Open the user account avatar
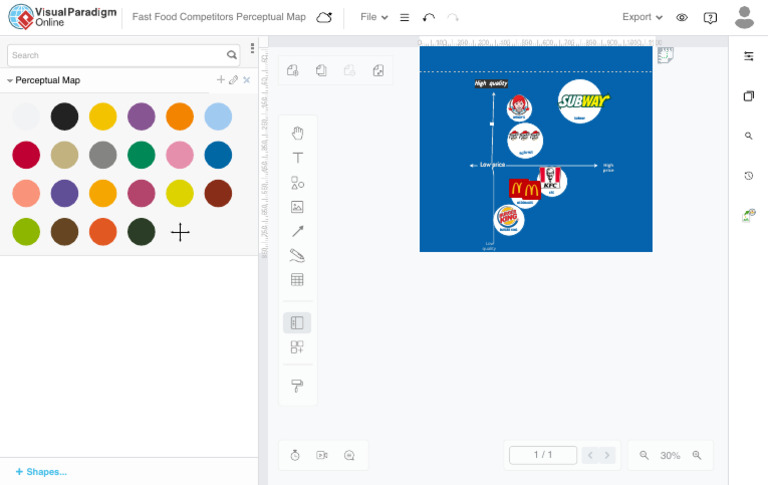 [x=744, y=17]
